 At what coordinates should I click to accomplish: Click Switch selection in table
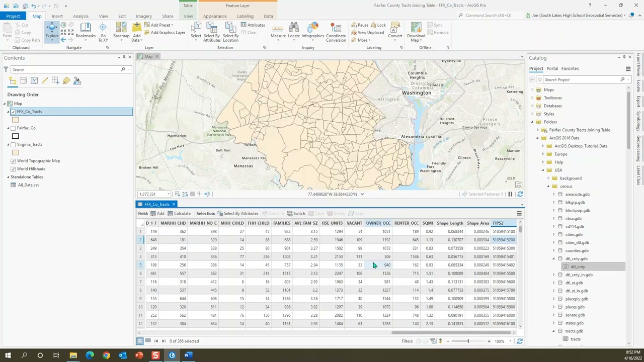(x=296, y=214)
